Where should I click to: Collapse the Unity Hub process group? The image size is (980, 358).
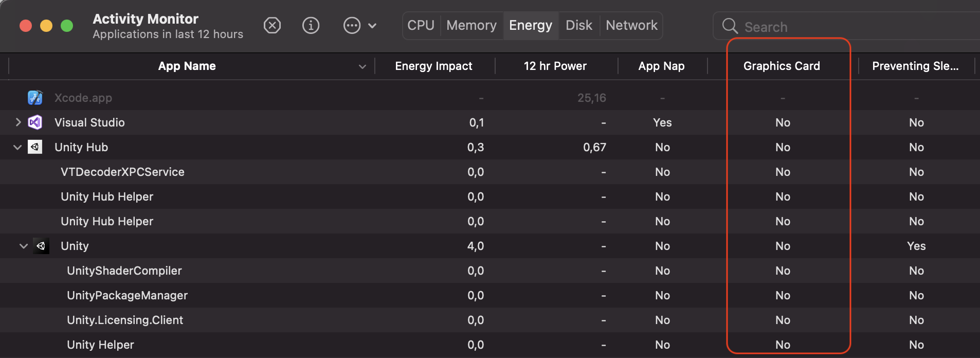tap(17, 147)
